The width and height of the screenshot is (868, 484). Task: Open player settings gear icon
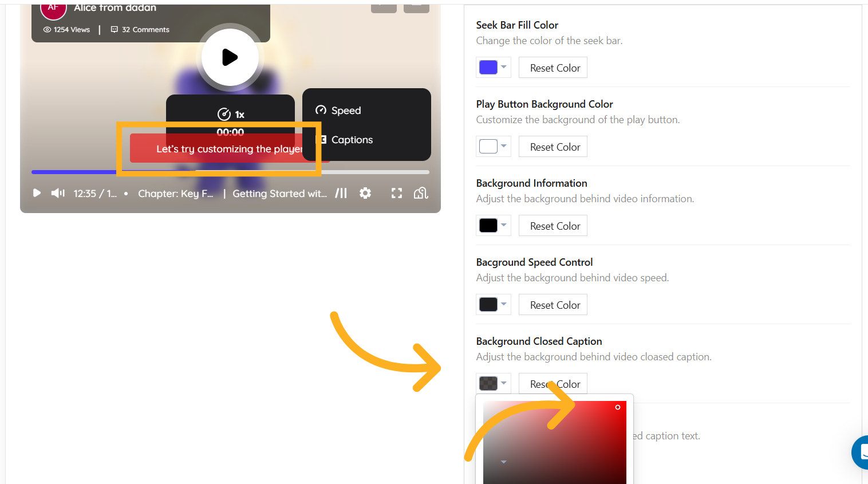[365, 193]
